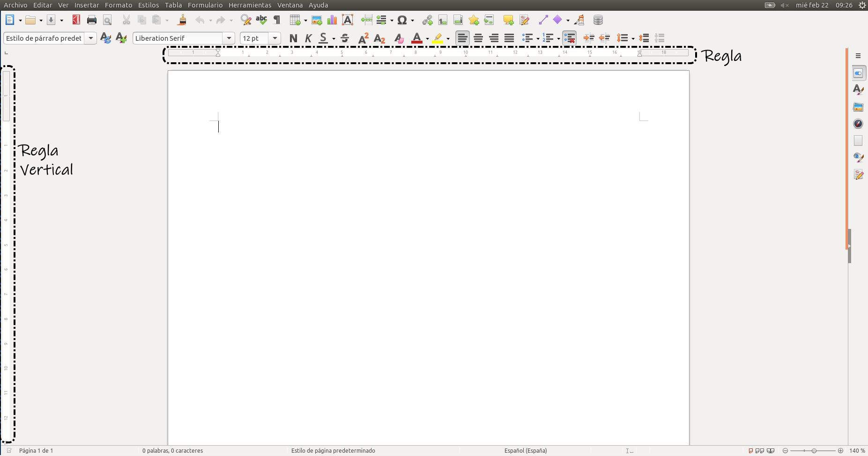Click the page style in status bar
The height and width of the screenshot is (456, 868).
(x=333, y=451)
